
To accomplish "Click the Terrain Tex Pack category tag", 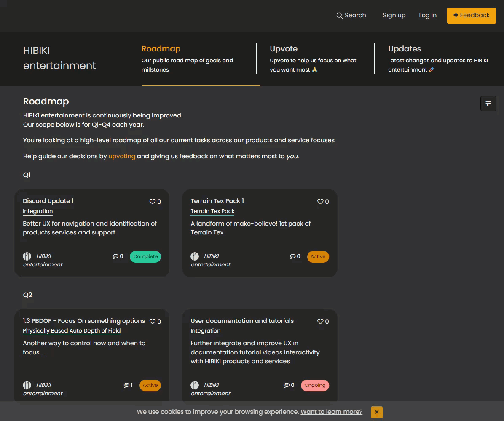I will [x=212, y=211].
